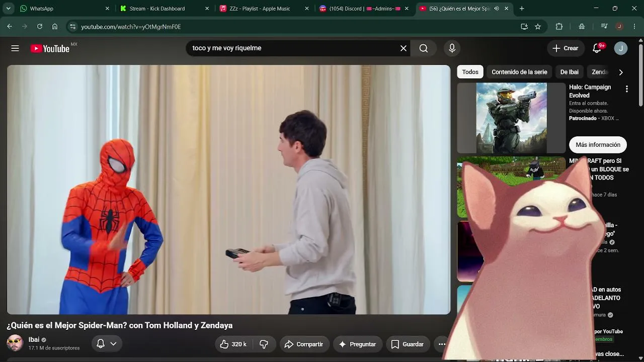Reload the current page
644x362 pixels.
pos(40,27)
